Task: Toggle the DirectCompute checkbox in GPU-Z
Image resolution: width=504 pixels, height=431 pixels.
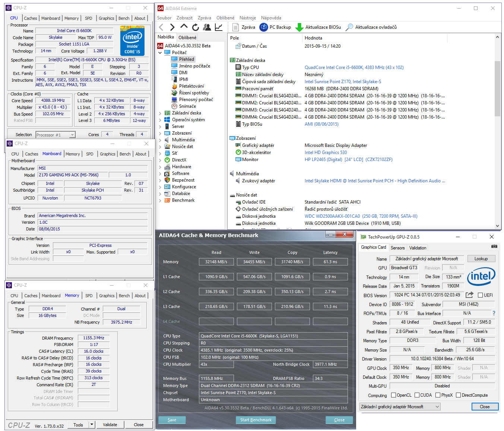Action: [458, 395]
